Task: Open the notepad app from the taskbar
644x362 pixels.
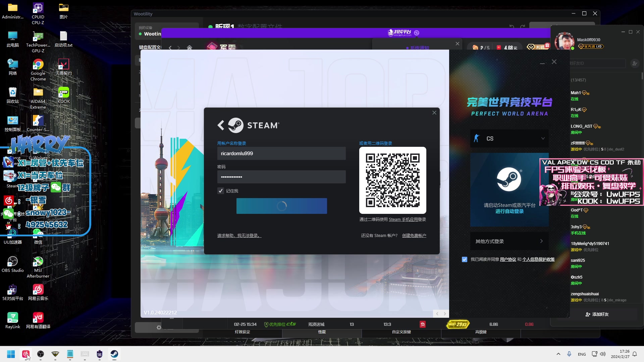Action: [70, 354]
